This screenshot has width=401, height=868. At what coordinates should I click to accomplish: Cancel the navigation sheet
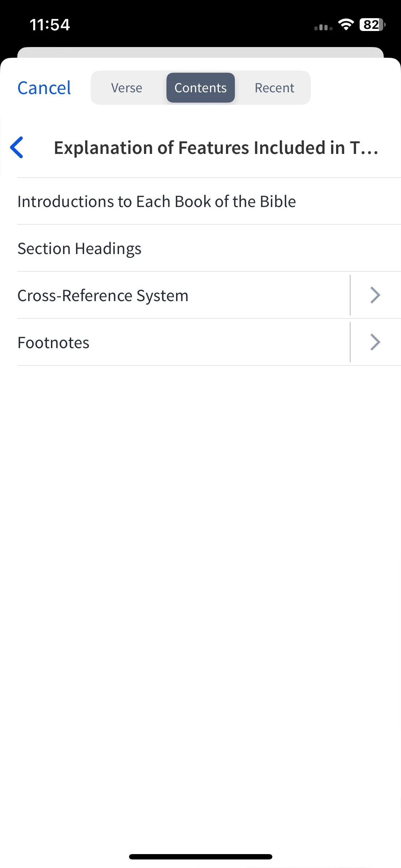pos(44,88)
